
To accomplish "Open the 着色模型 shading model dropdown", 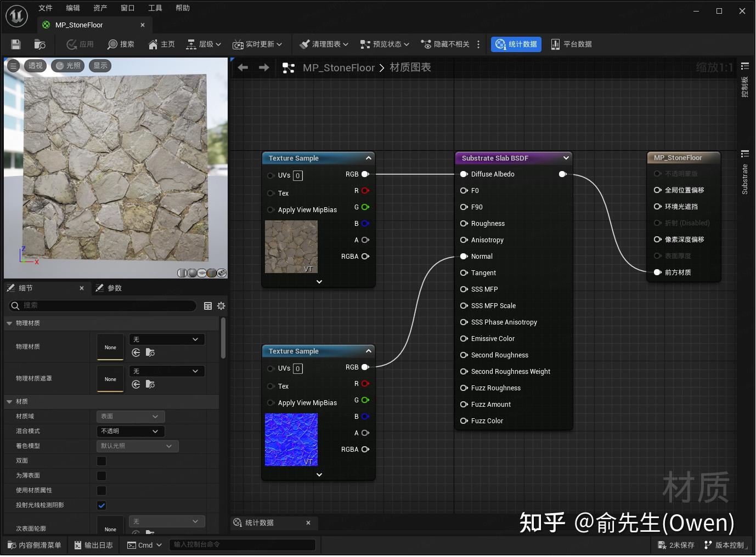I will tap(137, 446).
